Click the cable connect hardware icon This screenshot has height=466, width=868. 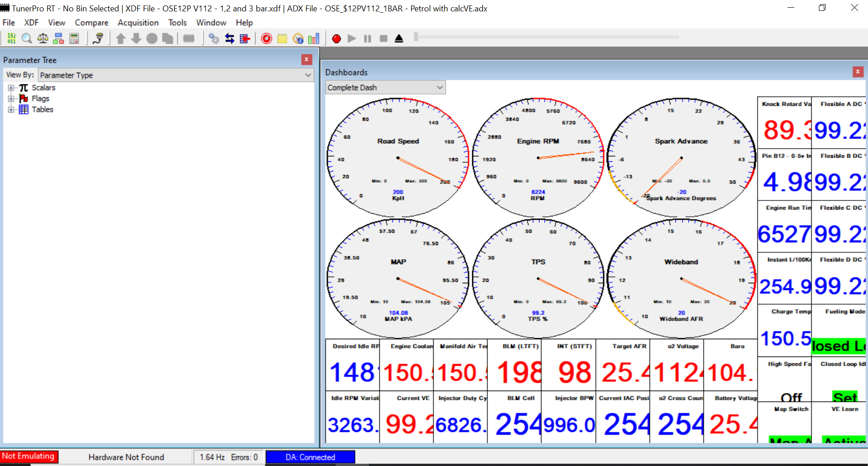click(98, 39)
